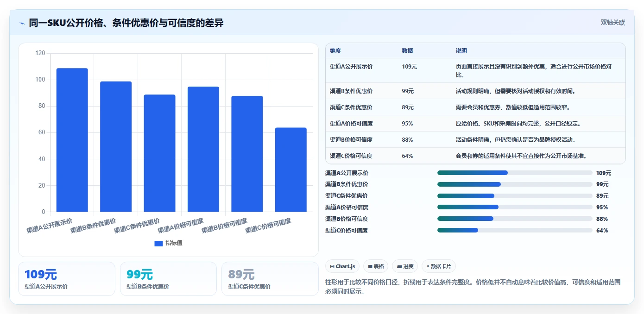
Task: Click the 渠道C条件优惠价 bar in chart
Action: tap(159, 153)
